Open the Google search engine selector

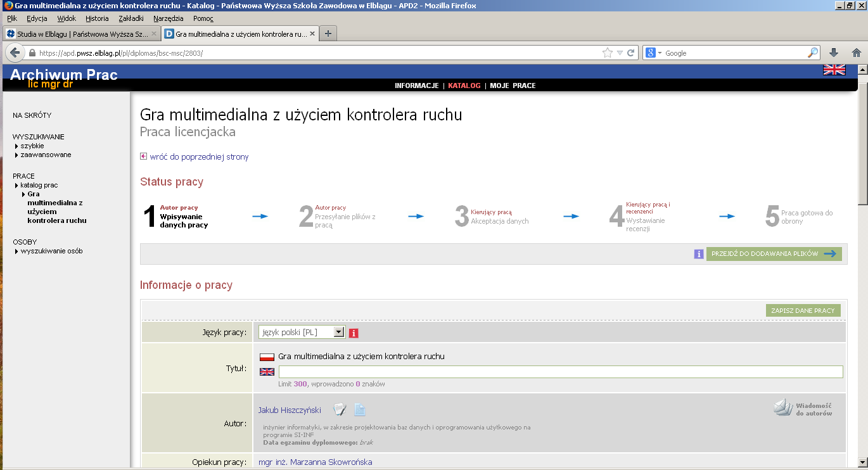click(653, 53)
